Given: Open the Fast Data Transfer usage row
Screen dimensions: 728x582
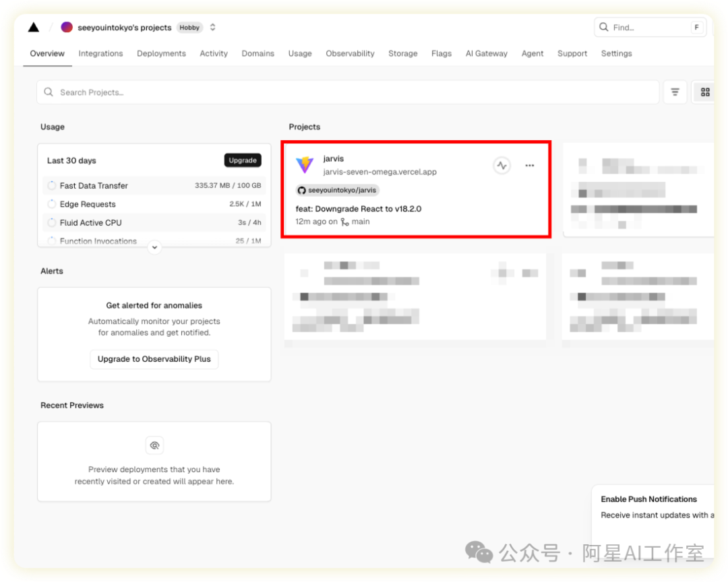Looking at the screenshot, I should click(x=154, y=186).
